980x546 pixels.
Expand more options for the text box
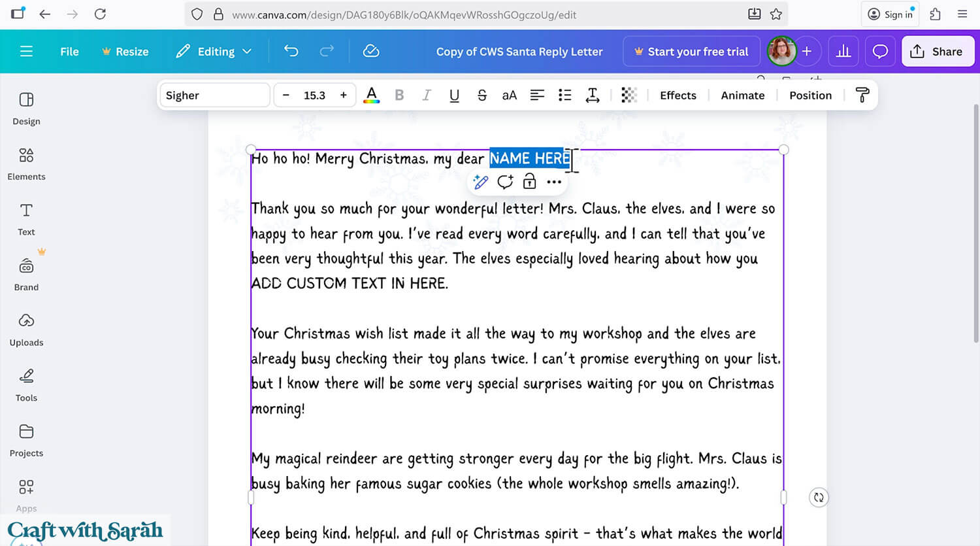[554, 182]
